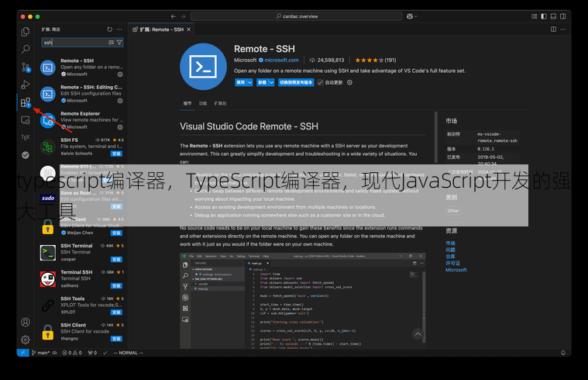
Task: Switch to the Extension Pack tab
Action: (x=220, y=104)
